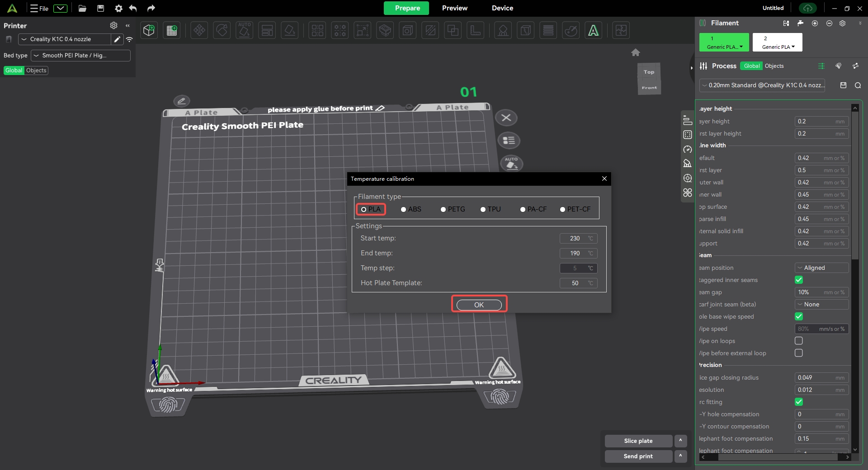The width and height of the screenshot is (868, 470).
Task: Click the add filament plus icon
Action: pyautogui.click(x=815, y=23)
